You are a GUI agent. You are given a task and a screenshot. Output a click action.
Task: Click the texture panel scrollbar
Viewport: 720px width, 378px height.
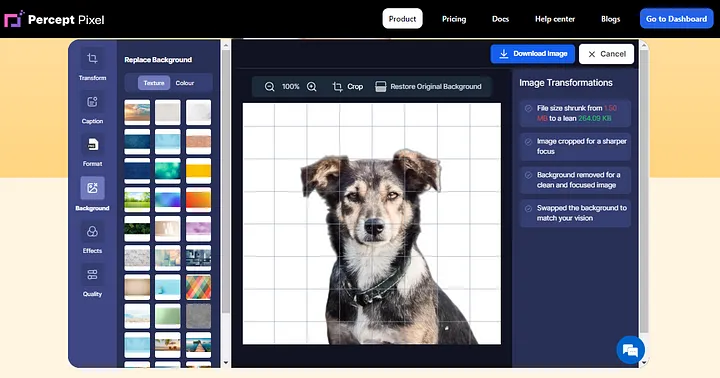click(x=225, y=181)
